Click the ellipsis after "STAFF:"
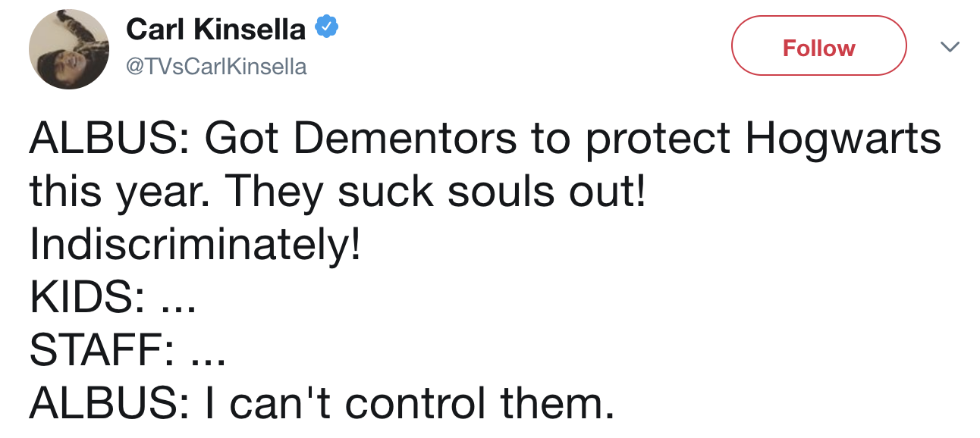 [205, 352]
